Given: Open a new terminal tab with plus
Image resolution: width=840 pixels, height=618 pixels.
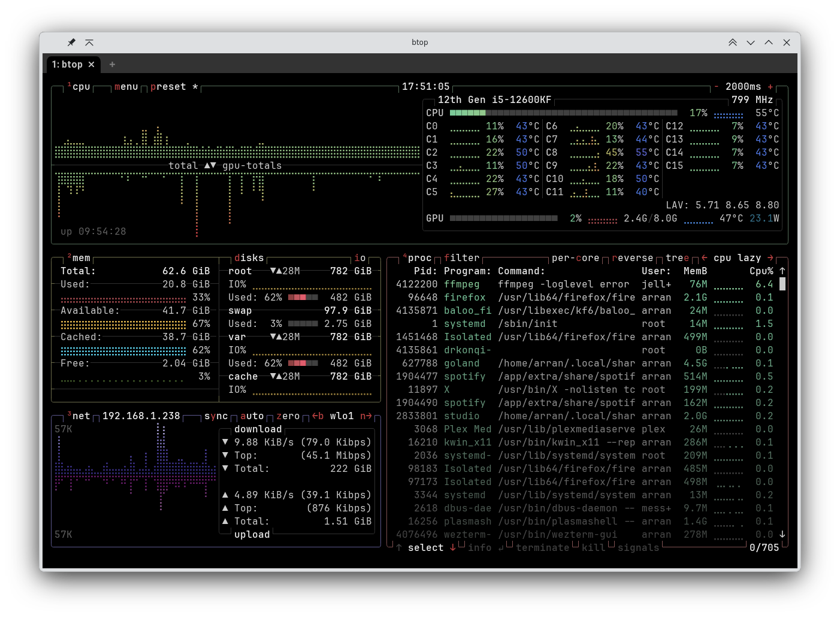Looking at the screenshot, I should click(112, 65).
